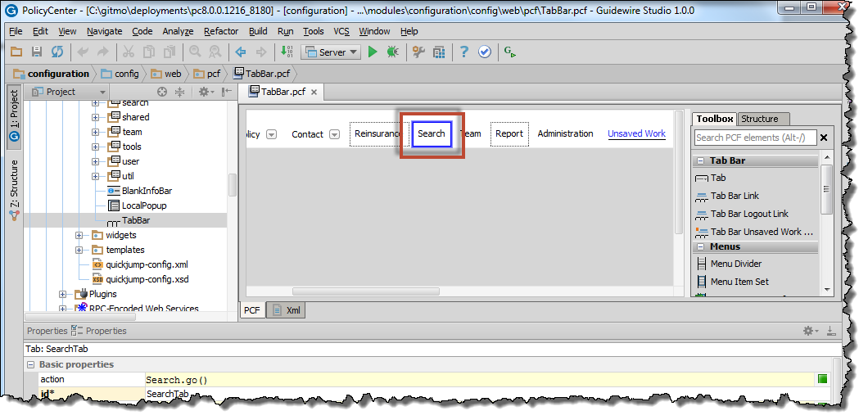This screenshot has height=420, width=868.
Task: Expand the user folder node
Action: 95,161
